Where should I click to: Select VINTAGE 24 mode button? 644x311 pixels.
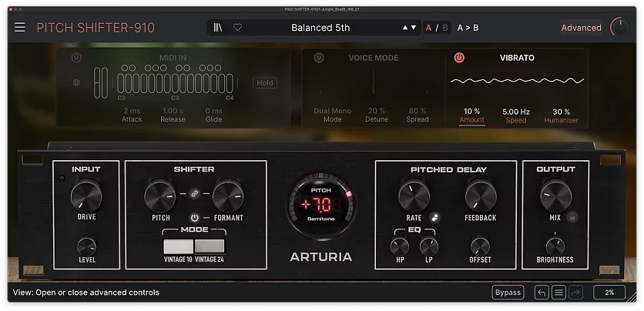210,246
